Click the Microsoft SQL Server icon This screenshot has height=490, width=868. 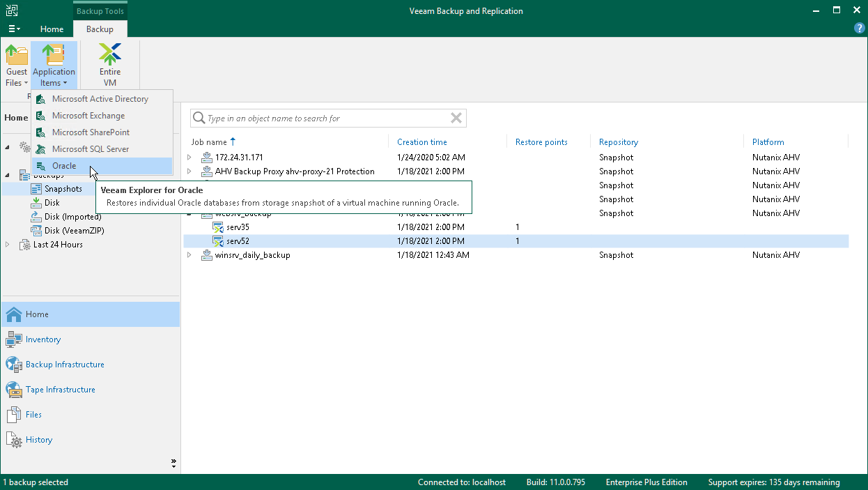(40, 149)
